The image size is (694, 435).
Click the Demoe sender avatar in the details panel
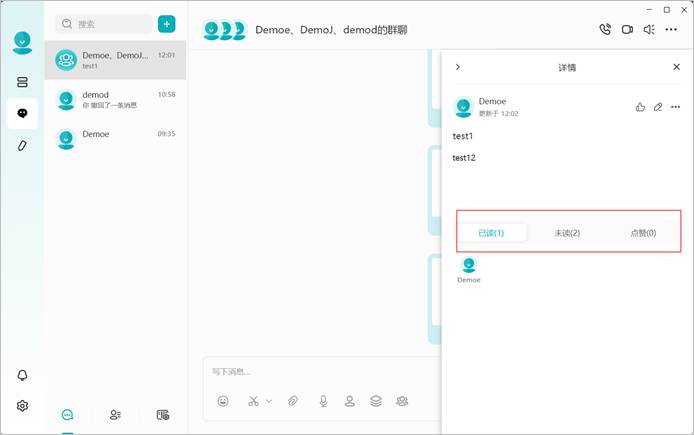463,107
